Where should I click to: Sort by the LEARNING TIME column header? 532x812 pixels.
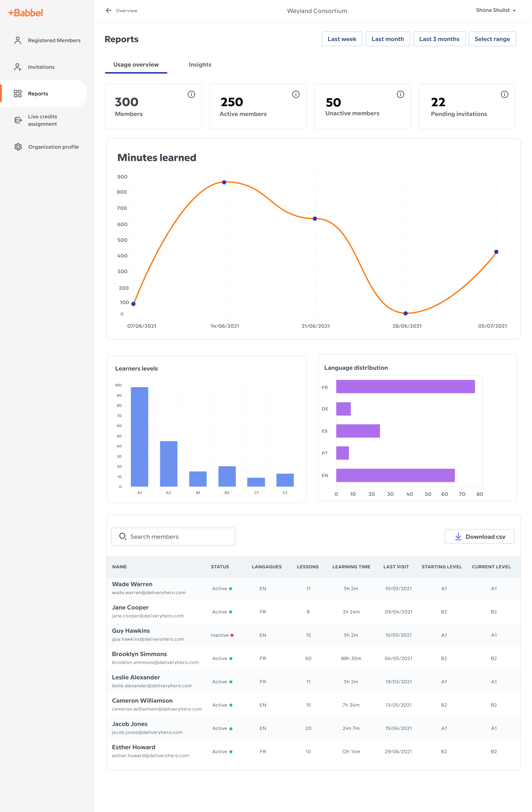coord(351,567)
